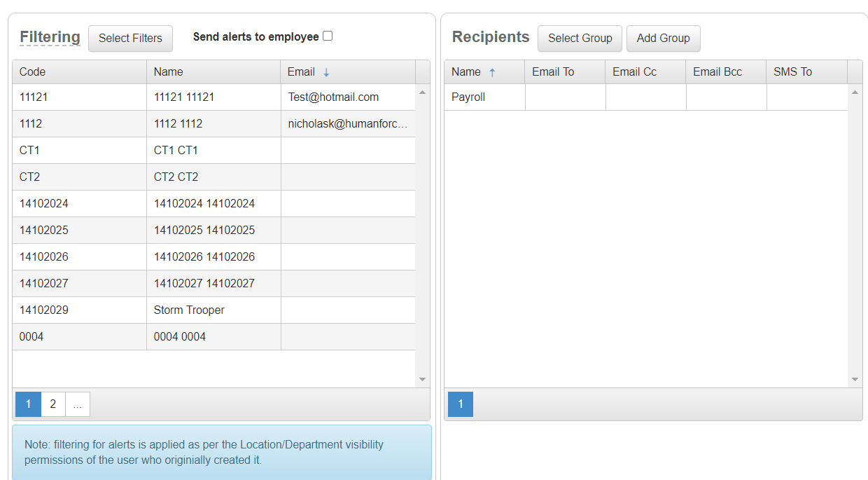Sort by Email Bcc column header
Image resolution: width=868 pixels, height=480 pixels.
click(x=726, y=71)
